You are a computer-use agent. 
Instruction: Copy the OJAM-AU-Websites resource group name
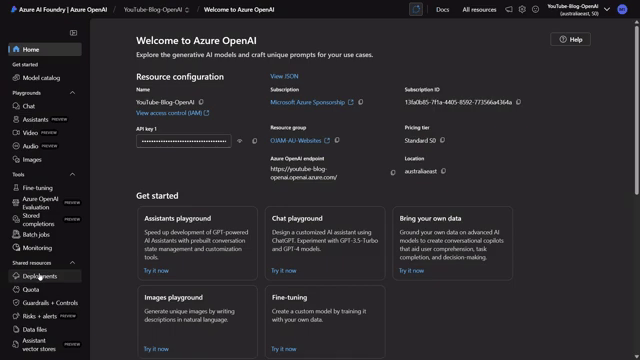(x=337, y=140)
